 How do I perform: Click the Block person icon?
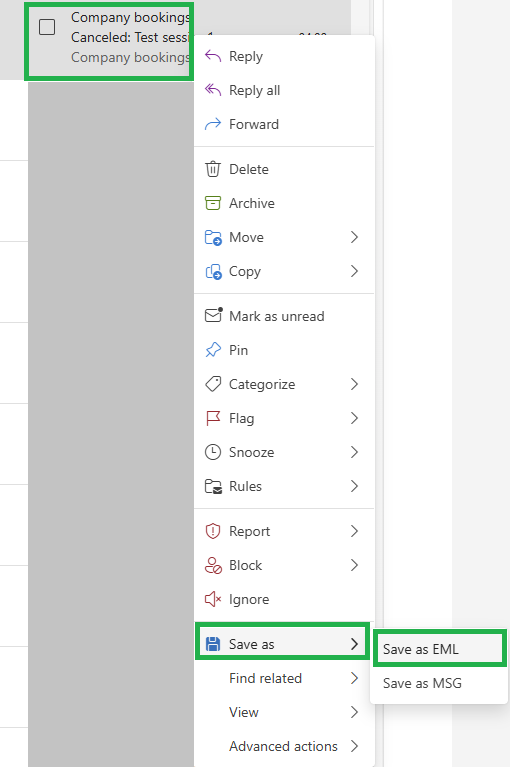(213, 565)
